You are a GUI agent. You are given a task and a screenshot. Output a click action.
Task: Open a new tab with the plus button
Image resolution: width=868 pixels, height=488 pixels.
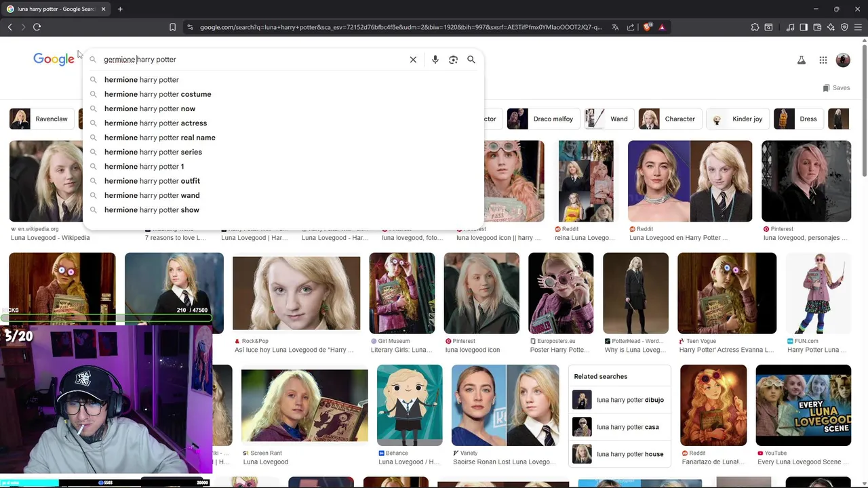(120, 9)
